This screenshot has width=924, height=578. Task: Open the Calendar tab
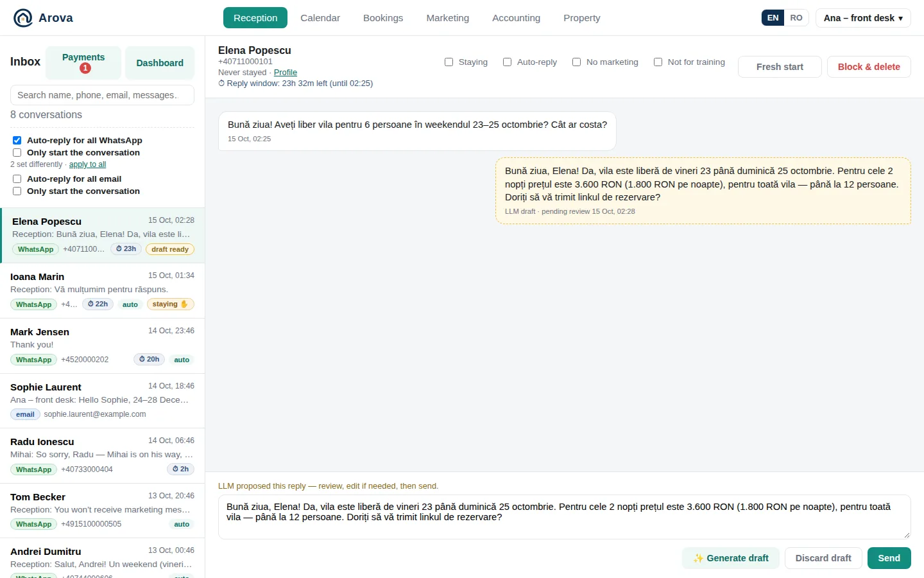click(x=320, y=18)
